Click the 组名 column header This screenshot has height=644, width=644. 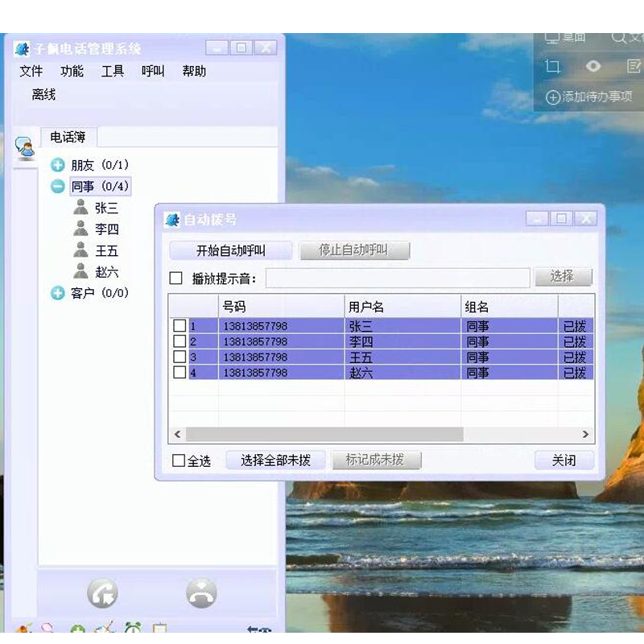coord(510,307)
